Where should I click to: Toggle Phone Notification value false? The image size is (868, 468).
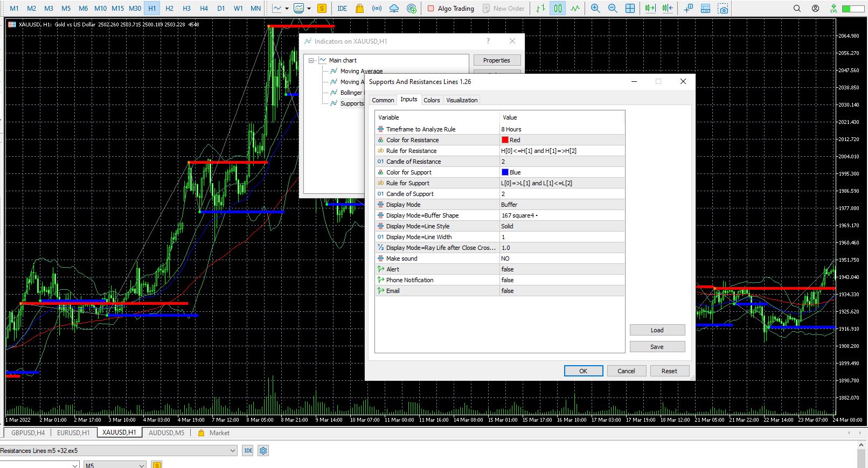tap(562, 280)
